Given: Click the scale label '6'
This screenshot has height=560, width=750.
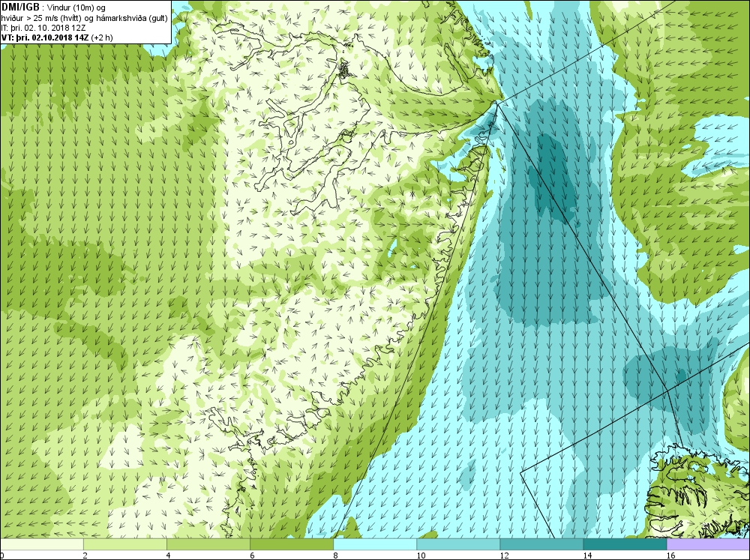Looking at the screenshot, I should pyautogui.click(x=252, y=556).
